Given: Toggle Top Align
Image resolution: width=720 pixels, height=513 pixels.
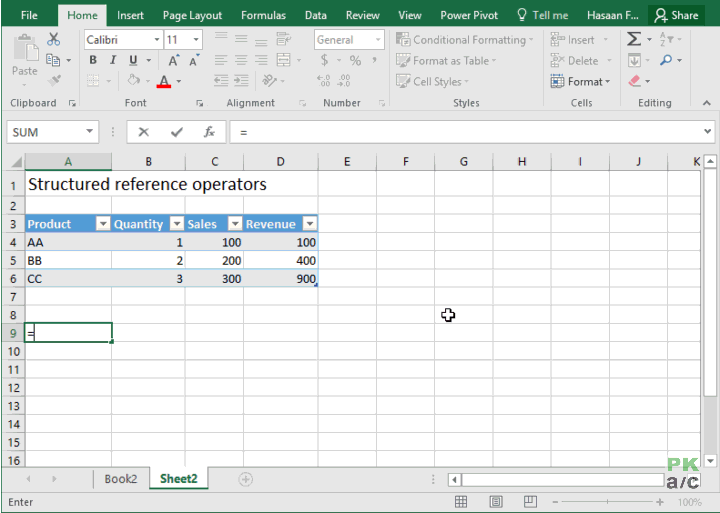Looking at the screenshot, I should tap(221, 38).
